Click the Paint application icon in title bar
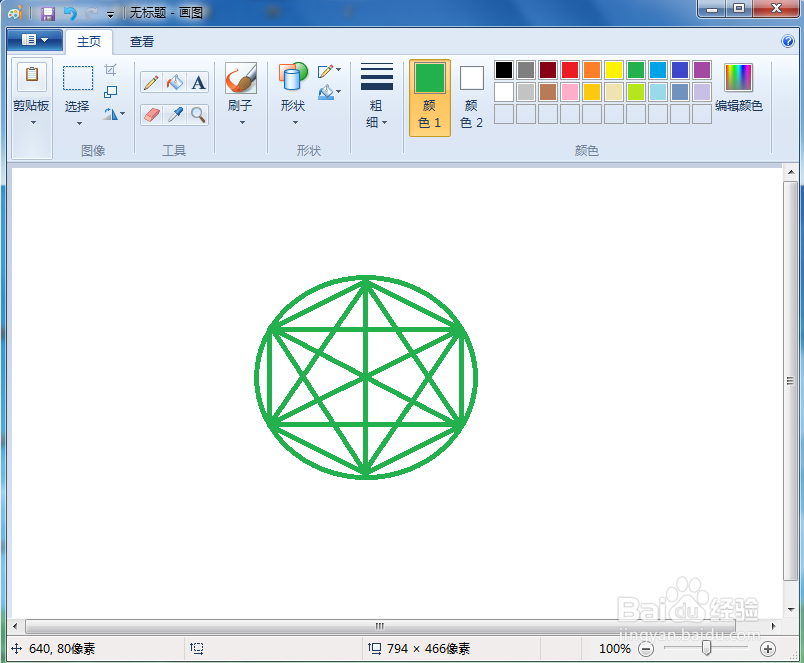This screenshot has height=663, width=804. (15, 13)
